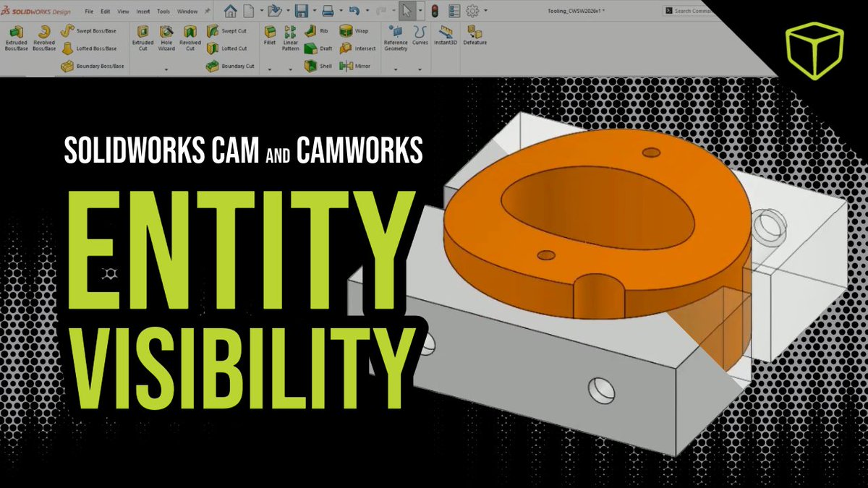Image resolution: width=868 pixels, height=488 pixels.
Task: Toggle Instant3D mode
Action: pos(446,36)
